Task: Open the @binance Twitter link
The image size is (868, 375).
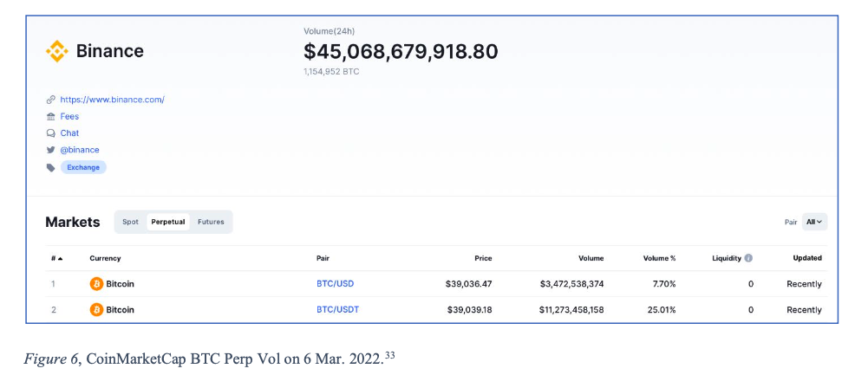Action: click(x=80, y=150)
